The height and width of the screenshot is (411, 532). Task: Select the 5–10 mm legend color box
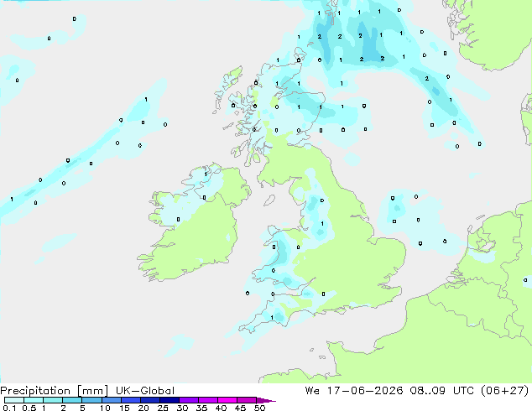pos(91,400)
